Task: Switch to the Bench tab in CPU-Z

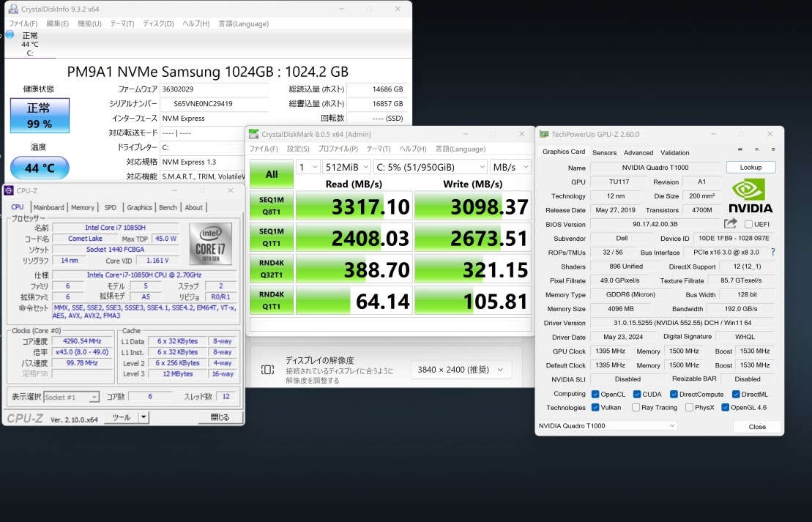Action: (168, 207)
